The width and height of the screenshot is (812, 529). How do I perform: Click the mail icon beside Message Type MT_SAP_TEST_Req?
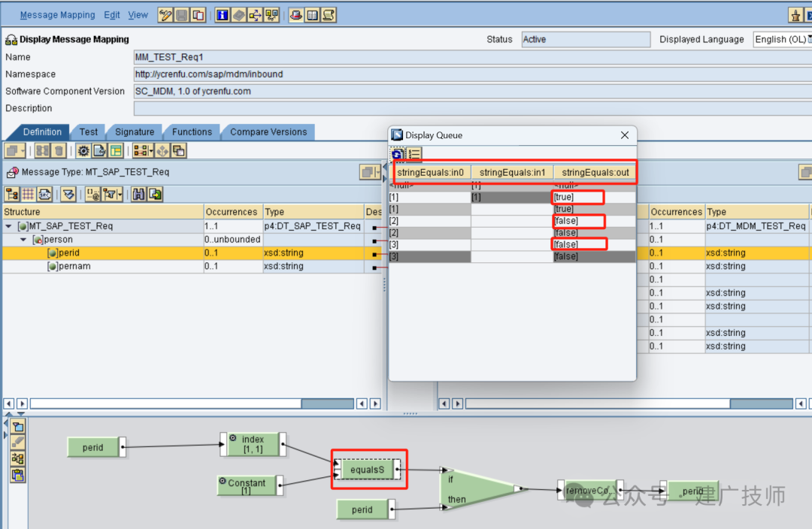pos(13,172)
